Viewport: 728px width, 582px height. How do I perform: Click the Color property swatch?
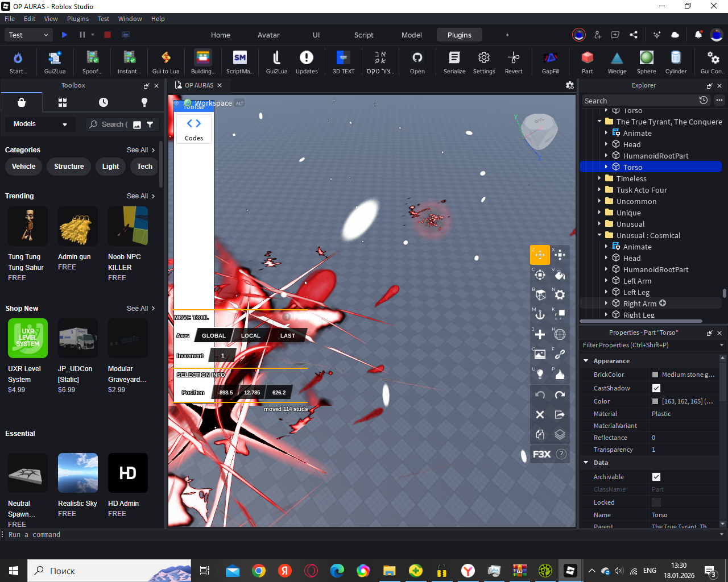655,401
